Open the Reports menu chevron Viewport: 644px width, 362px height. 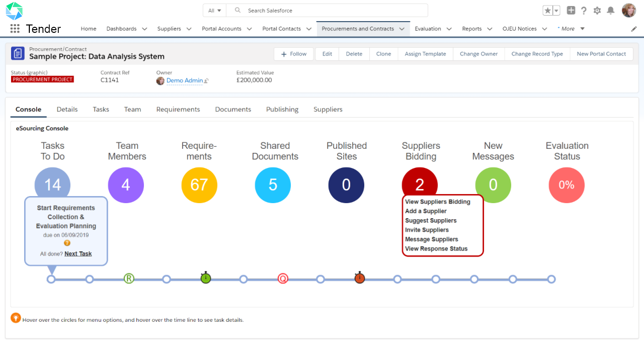[x=490, y=29]
